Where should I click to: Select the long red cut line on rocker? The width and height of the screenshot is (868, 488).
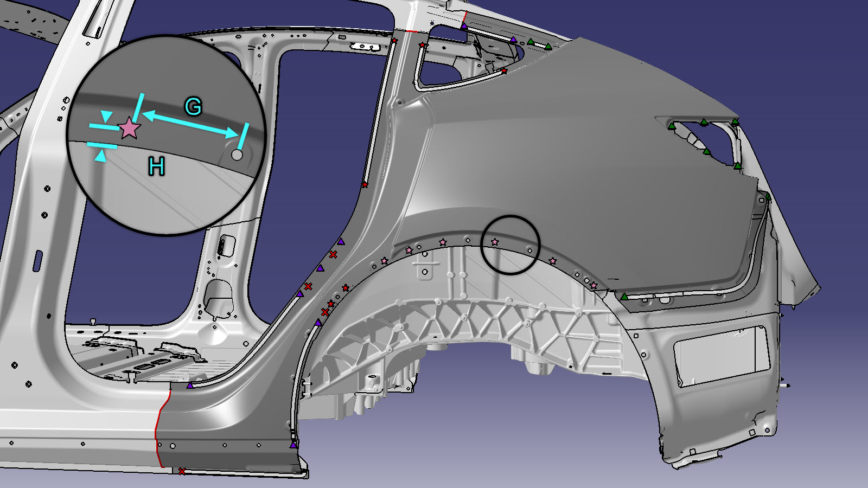point(158,428)
